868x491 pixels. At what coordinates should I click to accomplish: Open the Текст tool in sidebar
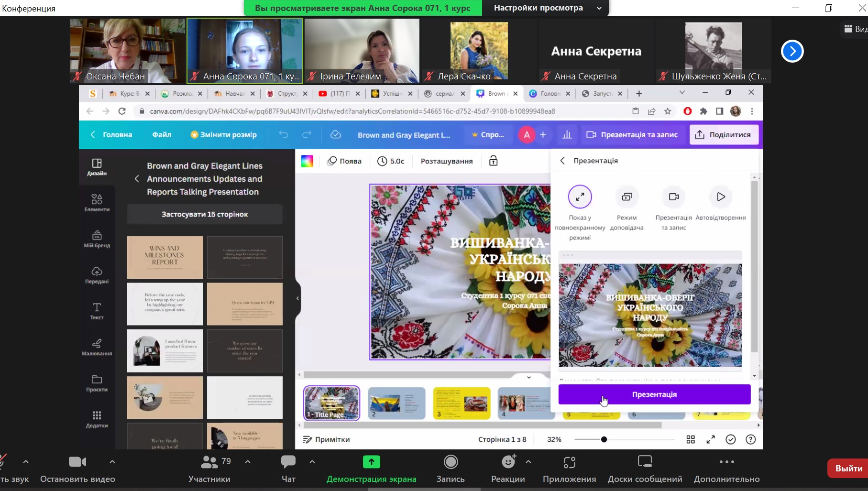point(97,311)
